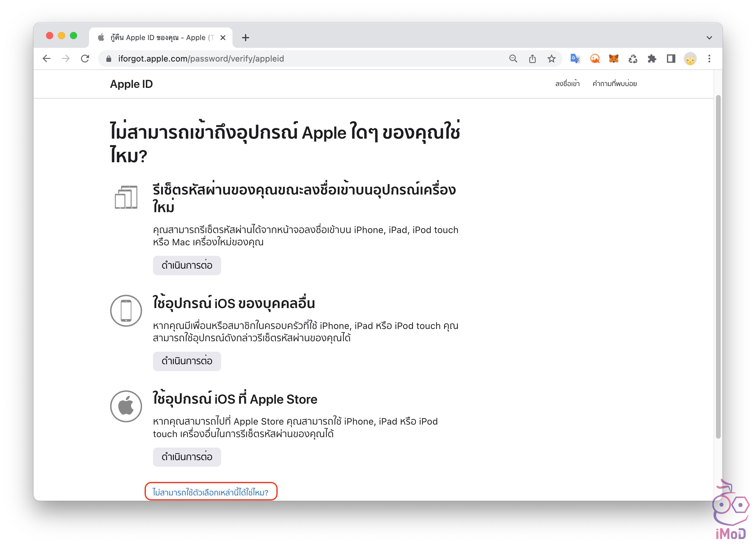756x545 pixels.
Task: Click the zoom magnifier icon in address bar
Action: pyautogui.click(x=513, y=59)
